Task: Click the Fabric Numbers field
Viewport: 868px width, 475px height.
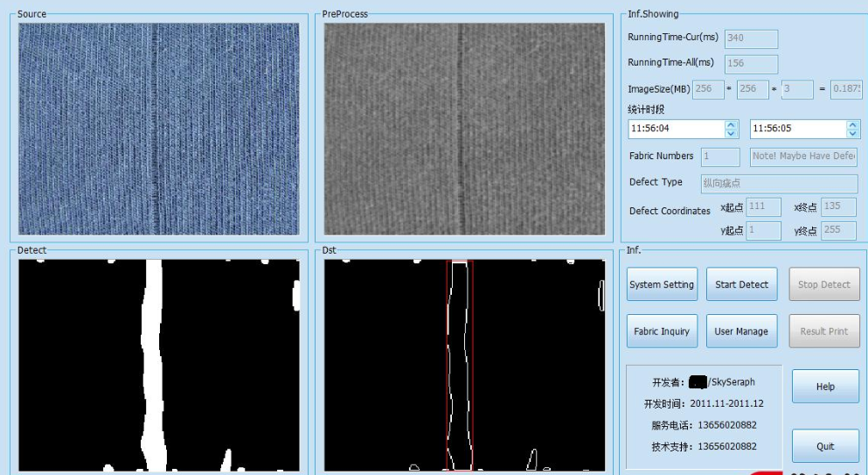Action: pos(720,157)
